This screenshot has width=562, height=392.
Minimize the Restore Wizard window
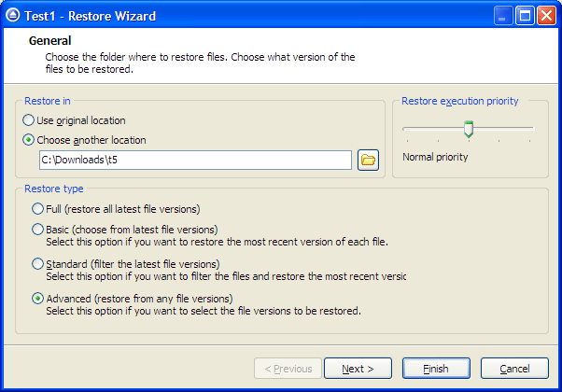[502, 16]
